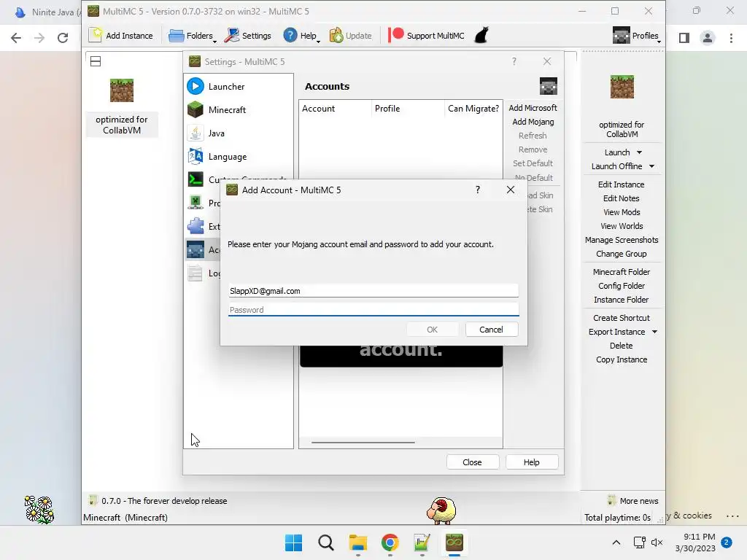Click Cancel in Add Account dialog

pos(491,330)
